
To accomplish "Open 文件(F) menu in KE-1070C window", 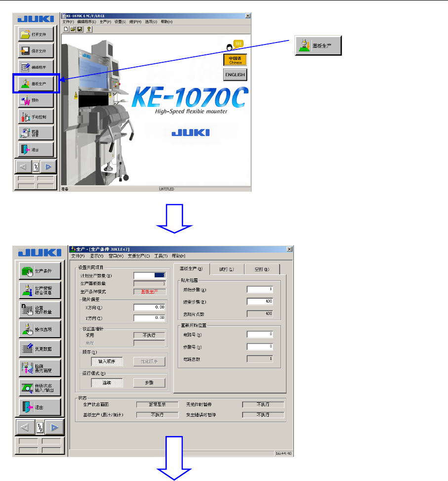I will pos(68,22).
